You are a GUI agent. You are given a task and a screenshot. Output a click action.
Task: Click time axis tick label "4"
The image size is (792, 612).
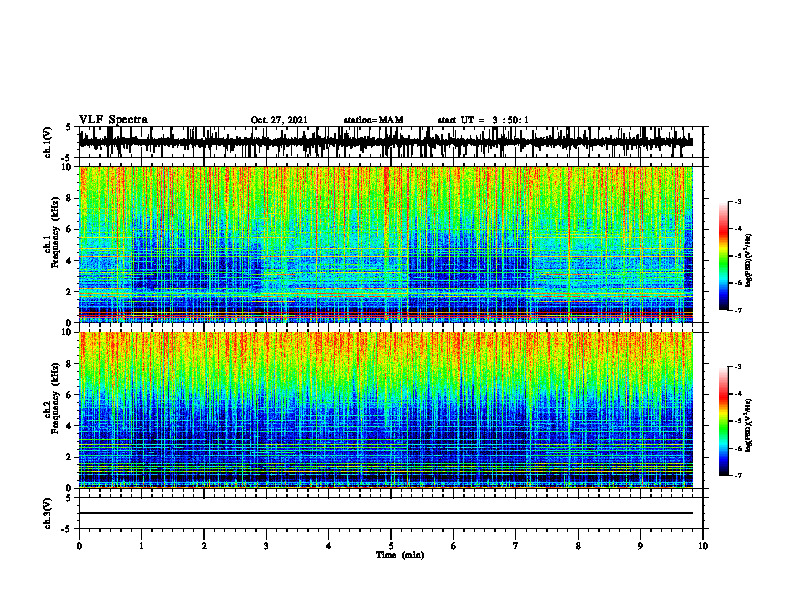[x=329, y=546]
